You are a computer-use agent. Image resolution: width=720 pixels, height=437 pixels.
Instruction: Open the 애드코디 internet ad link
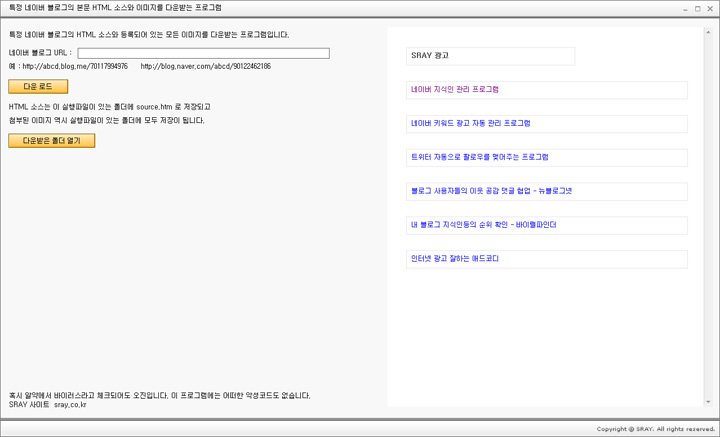454,259
